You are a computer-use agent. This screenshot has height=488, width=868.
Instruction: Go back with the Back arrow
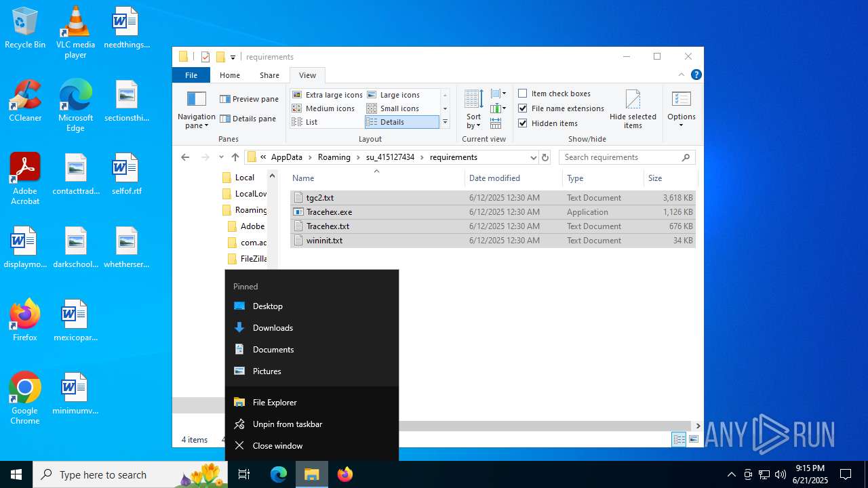point(185,157)
